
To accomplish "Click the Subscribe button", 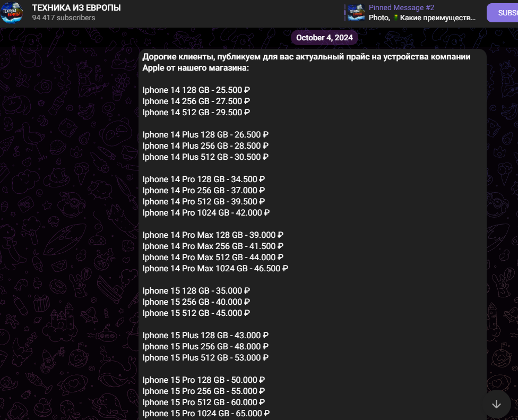I will [x=503, y=13].
